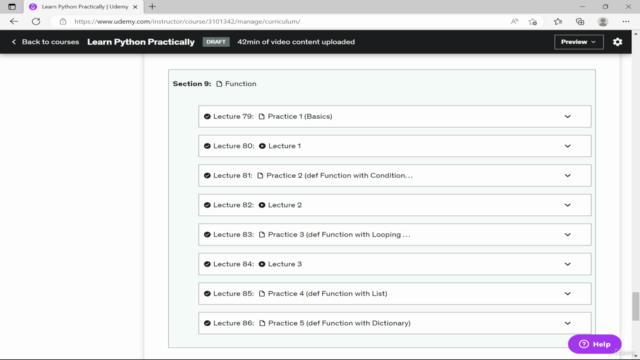640x360 pixels.
Task: Open a new browser tab
Action: [152, 7]
